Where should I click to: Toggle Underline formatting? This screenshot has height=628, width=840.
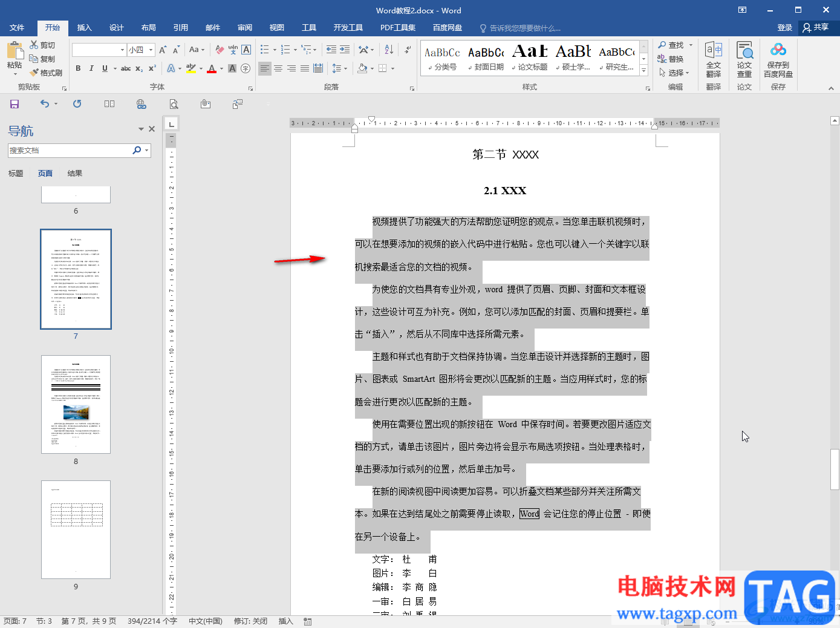(x=105, y=68)
